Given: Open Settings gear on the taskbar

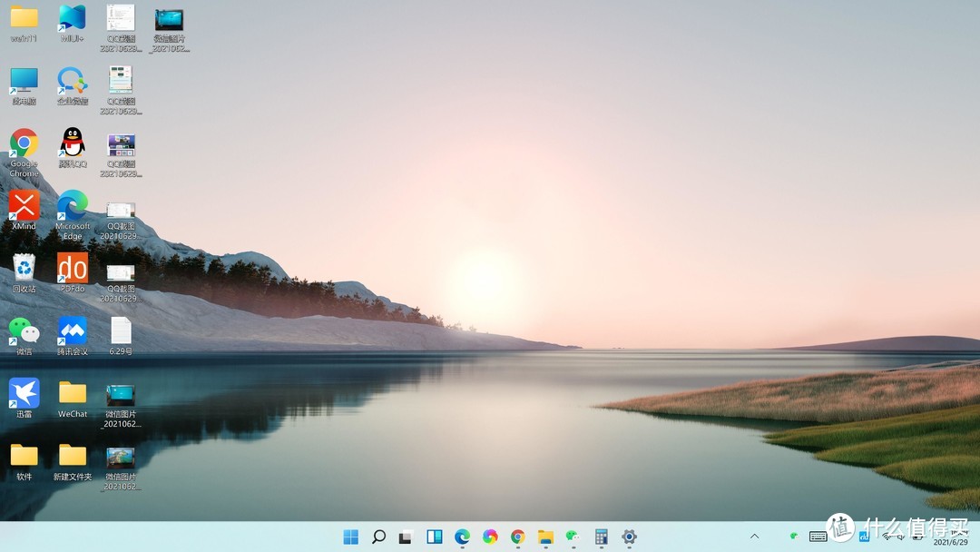Looking at the screenshot, I should point(629,537).
